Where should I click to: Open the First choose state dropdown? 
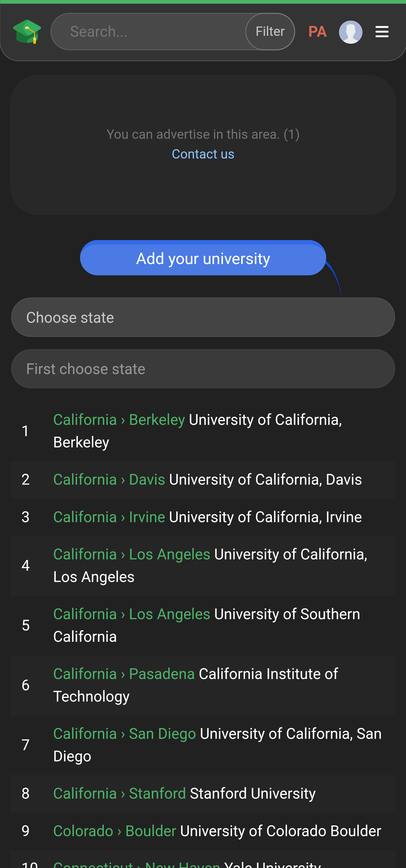click(203, 369)
